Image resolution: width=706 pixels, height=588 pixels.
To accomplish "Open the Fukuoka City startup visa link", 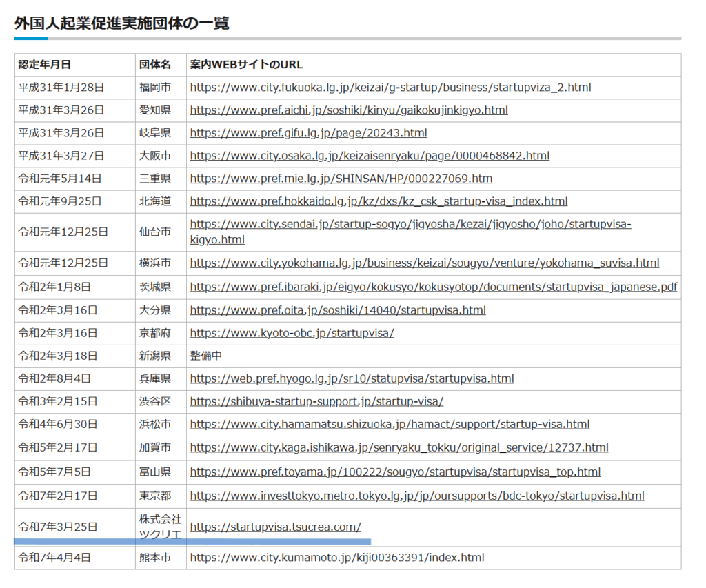I will point(390,88).
